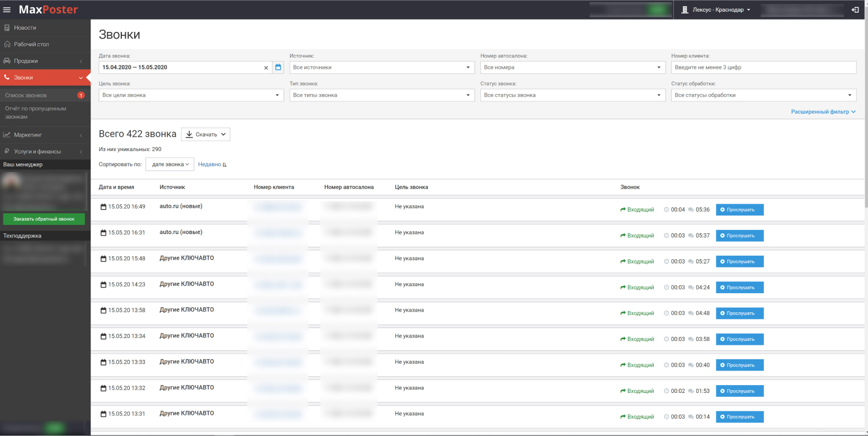Expand the Услуги и финансы menu
868x436 pixels.
[45, 152]
